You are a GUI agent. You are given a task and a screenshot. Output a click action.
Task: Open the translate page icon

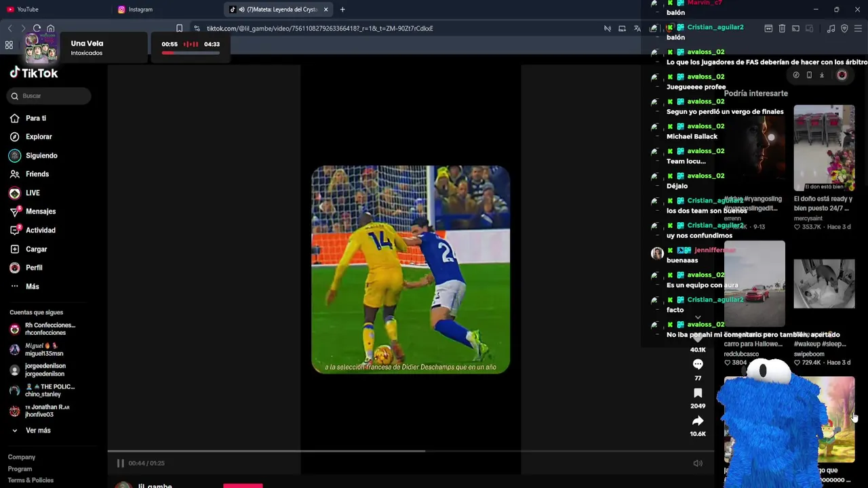(x=637, y=28)
